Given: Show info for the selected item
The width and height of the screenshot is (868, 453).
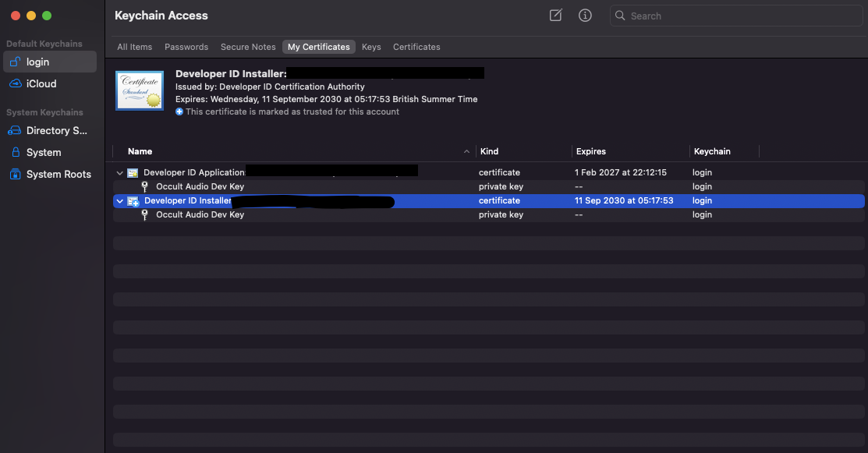Looking at the screenshot, I should tap(585, 16).
